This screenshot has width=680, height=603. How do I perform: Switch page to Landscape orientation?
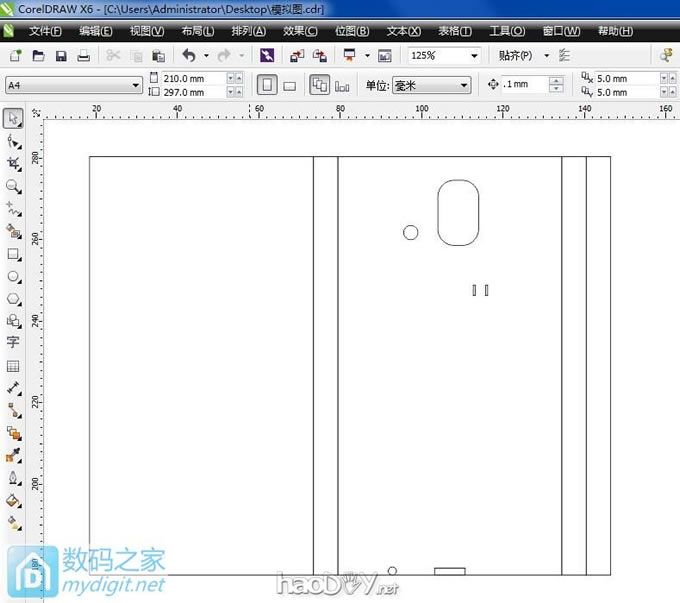[x=289, y=85]
